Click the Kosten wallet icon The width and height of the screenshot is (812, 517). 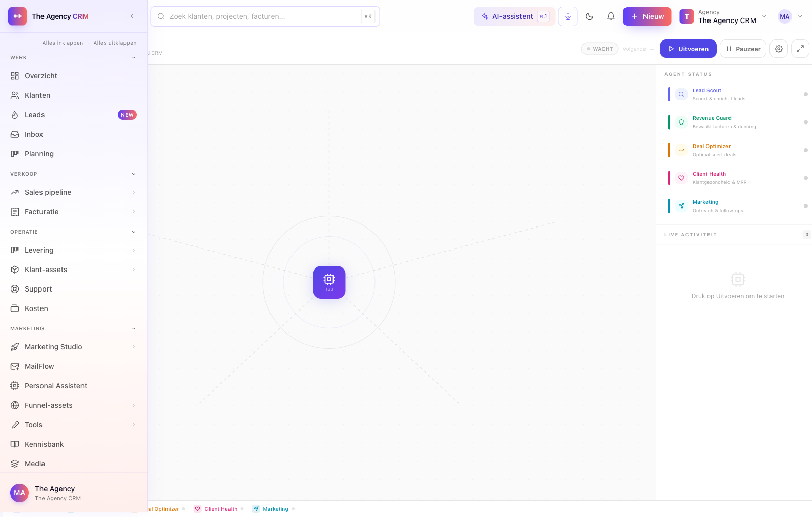[15, 308]
